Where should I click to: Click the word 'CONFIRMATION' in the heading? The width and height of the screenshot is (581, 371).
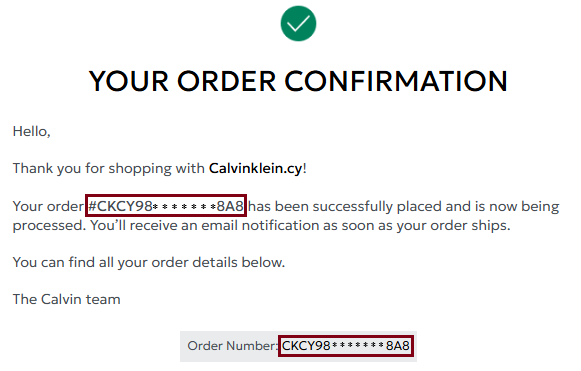(396, 81)
